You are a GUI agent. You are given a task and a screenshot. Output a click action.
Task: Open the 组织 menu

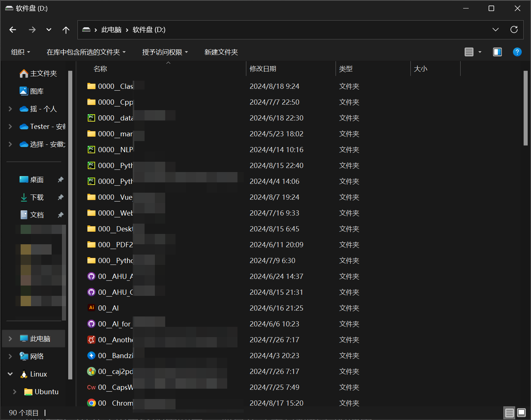21,52
